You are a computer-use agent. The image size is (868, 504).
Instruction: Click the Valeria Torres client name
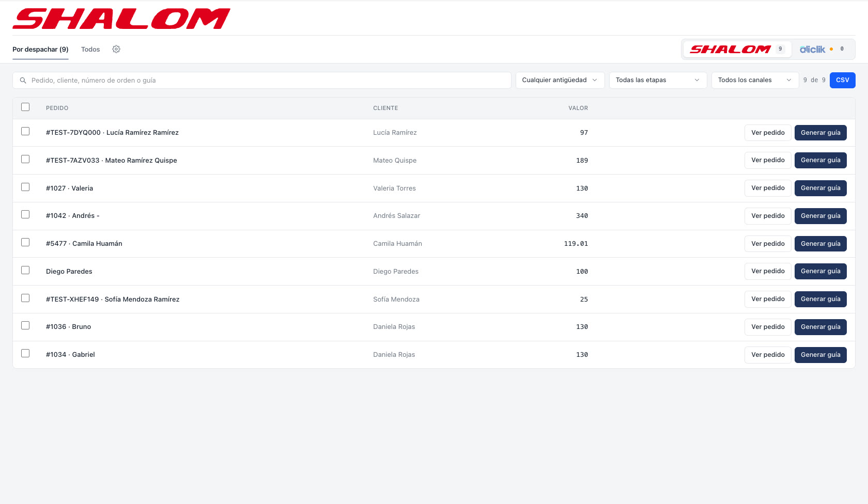pos(394,188)
